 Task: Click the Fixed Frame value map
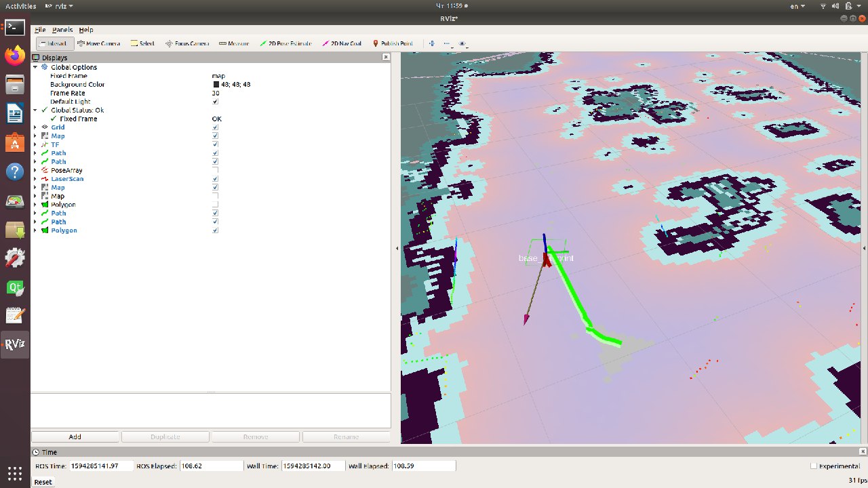point(218,76)
